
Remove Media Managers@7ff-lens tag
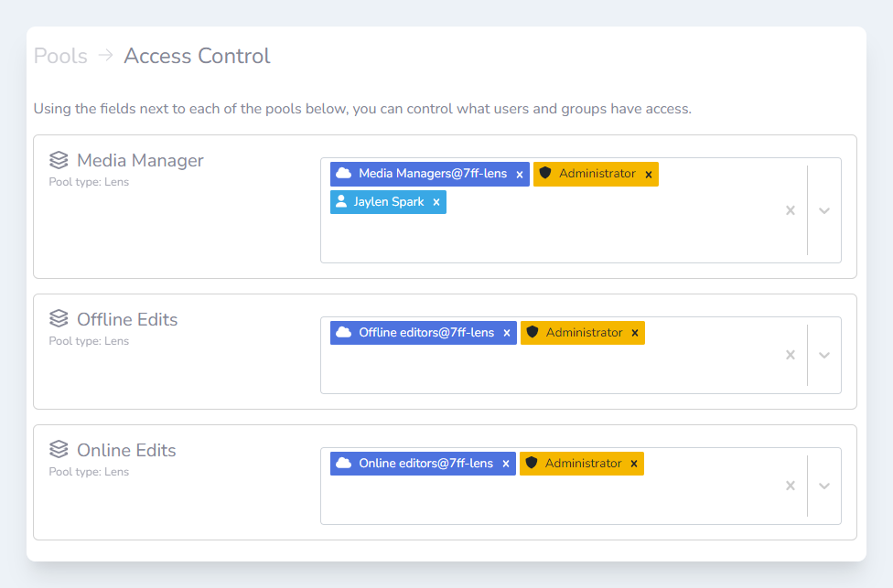[x=520, y=175]
